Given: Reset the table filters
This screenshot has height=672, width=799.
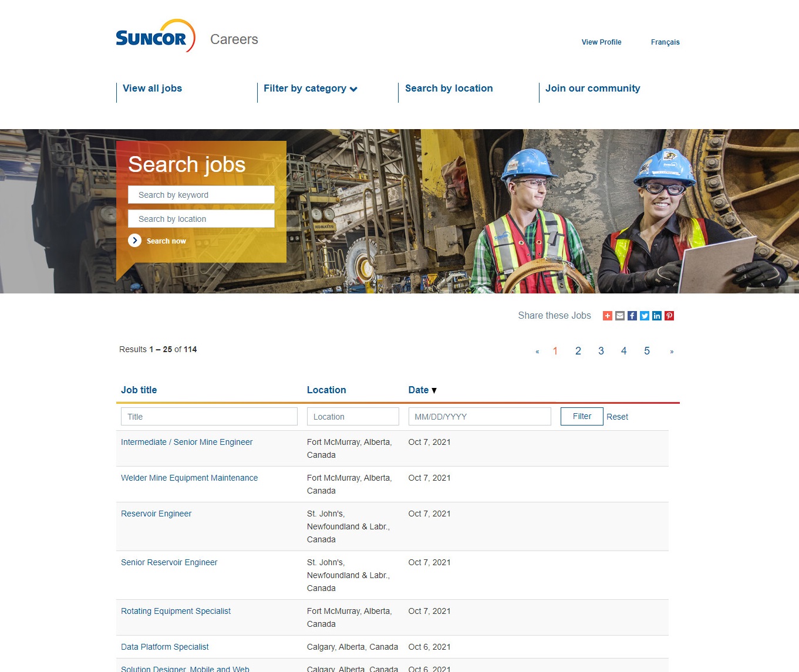Looking at the screenshot, I should pos(617,417).
